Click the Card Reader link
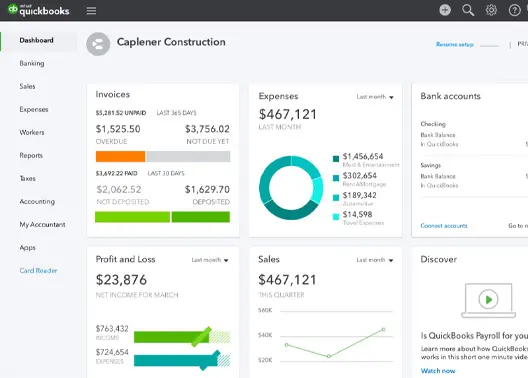The width and height of the screenshot is (528, 378). (x=38, y=271)
